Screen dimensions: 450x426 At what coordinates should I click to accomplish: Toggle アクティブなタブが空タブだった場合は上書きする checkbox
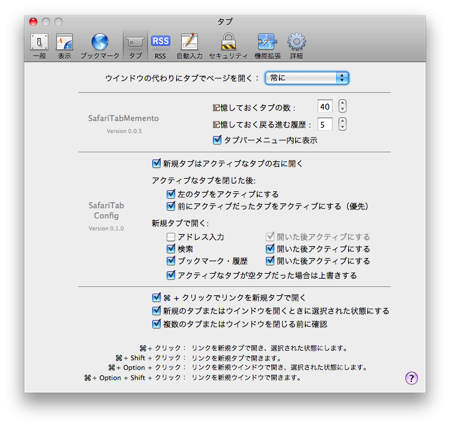(x=171, y=275)
